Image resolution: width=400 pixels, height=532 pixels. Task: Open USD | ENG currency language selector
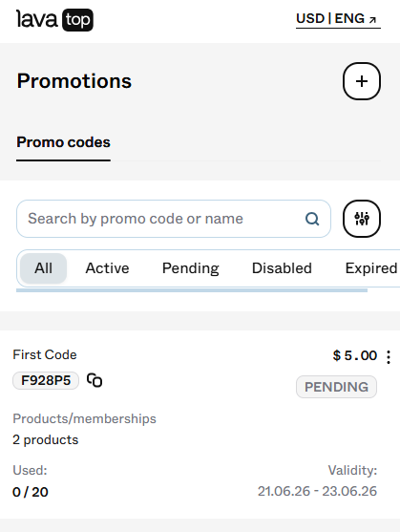338,19
